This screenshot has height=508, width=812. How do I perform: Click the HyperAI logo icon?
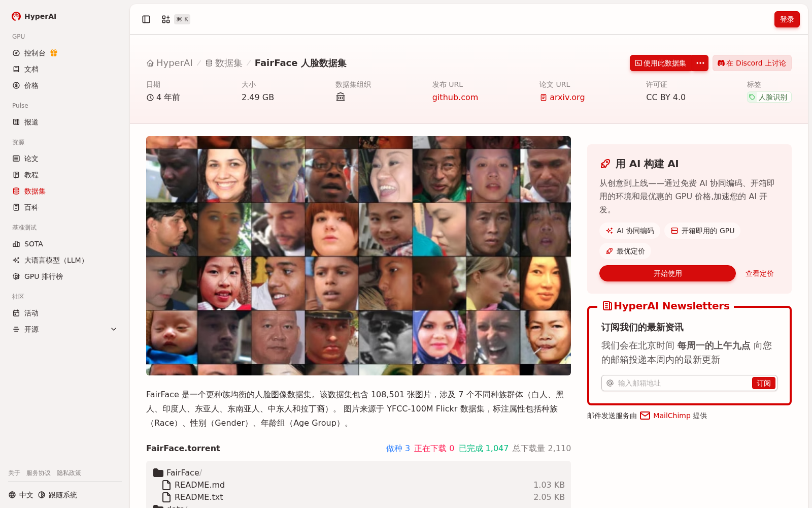click(x=16, y=16)
